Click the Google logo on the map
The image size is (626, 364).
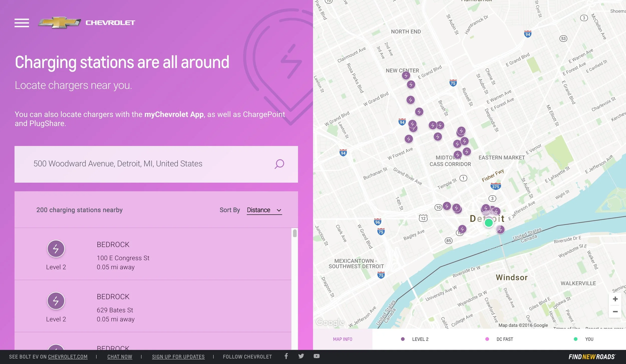click(x=330, y=322)
